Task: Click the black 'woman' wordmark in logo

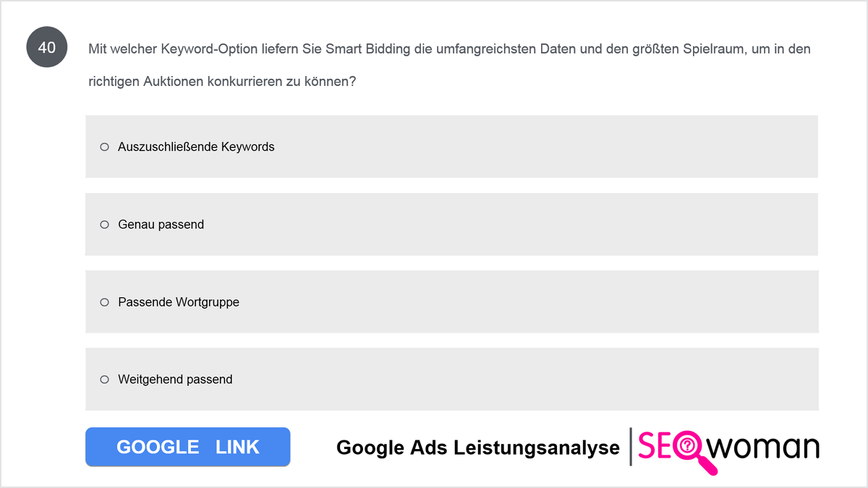Action: (x=765, y=448)
